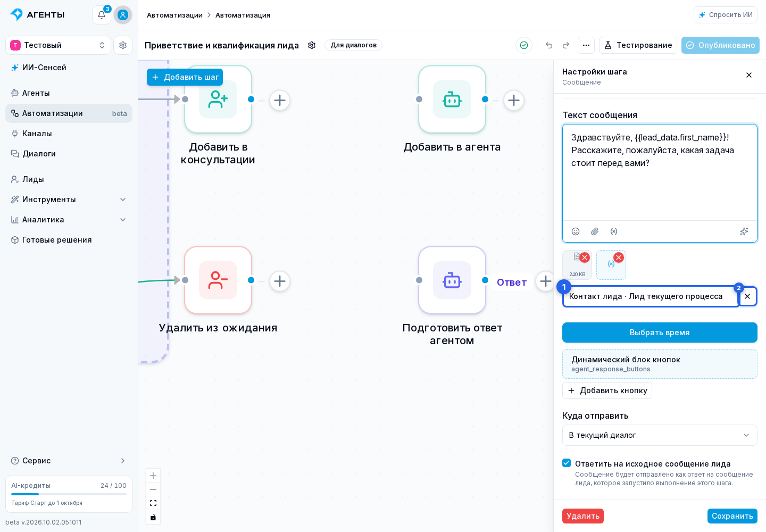This screenshot has height=532, width=766.
Task: Expand the Сервис menu
Action: (69, 461)
